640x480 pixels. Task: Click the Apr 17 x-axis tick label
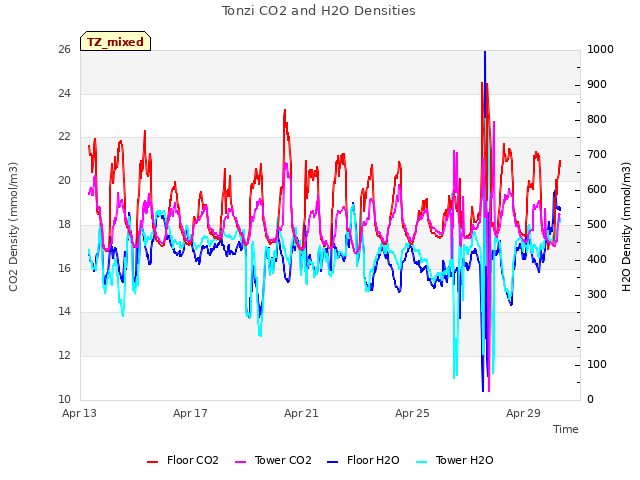[x=190, y=413]
